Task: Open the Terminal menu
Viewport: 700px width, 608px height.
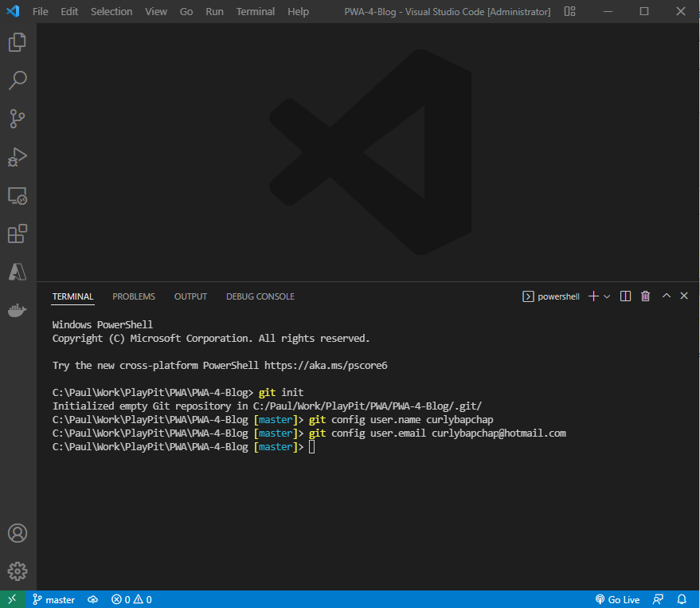Action: coord(255,11)
